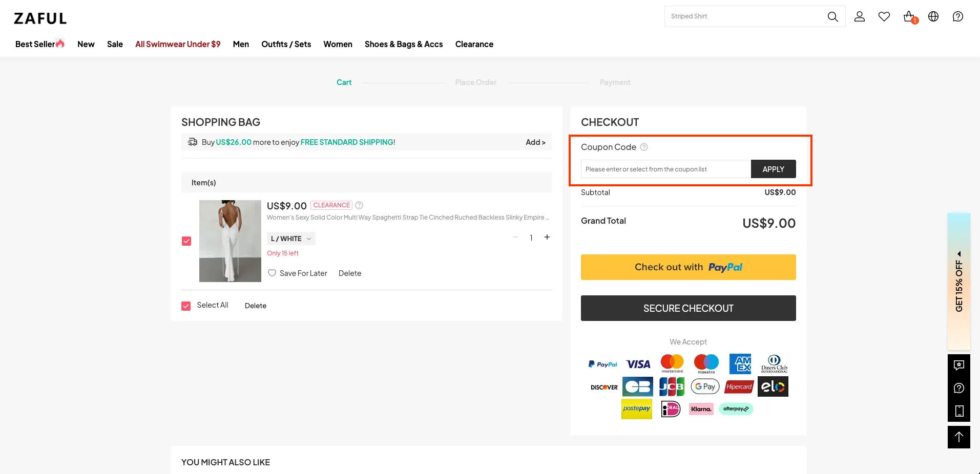Click the Payment step label

click(615, 82)
